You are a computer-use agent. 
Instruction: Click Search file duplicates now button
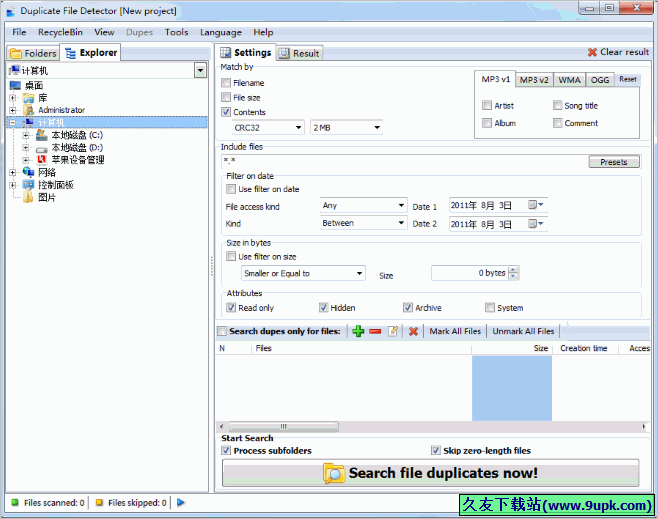[430, 473]
